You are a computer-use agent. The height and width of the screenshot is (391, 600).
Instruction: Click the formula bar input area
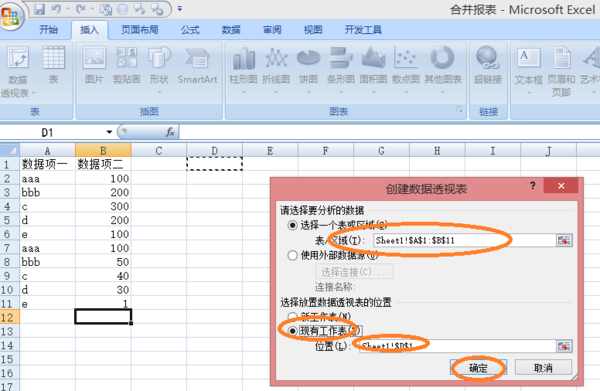click(x=390, y=132)
